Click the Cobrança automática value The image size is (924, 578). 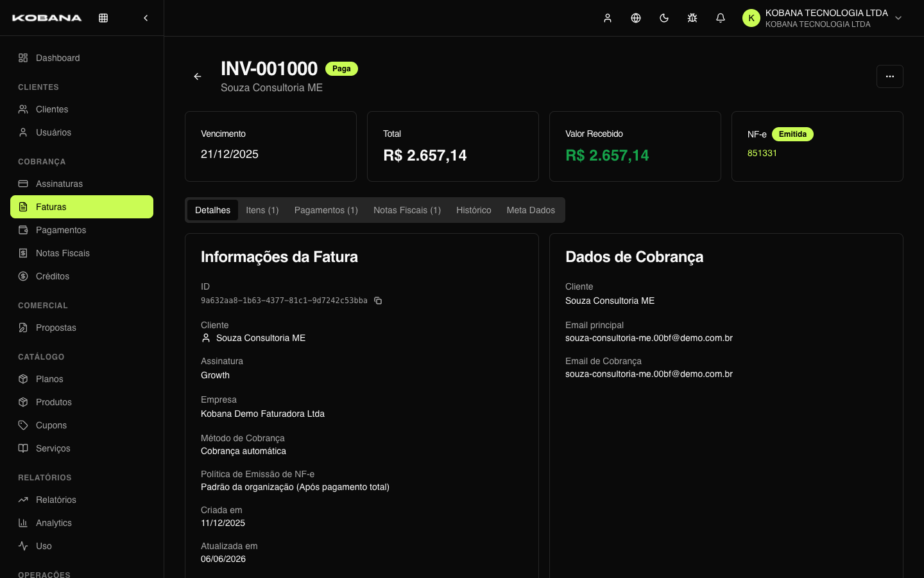coord(243,451)
